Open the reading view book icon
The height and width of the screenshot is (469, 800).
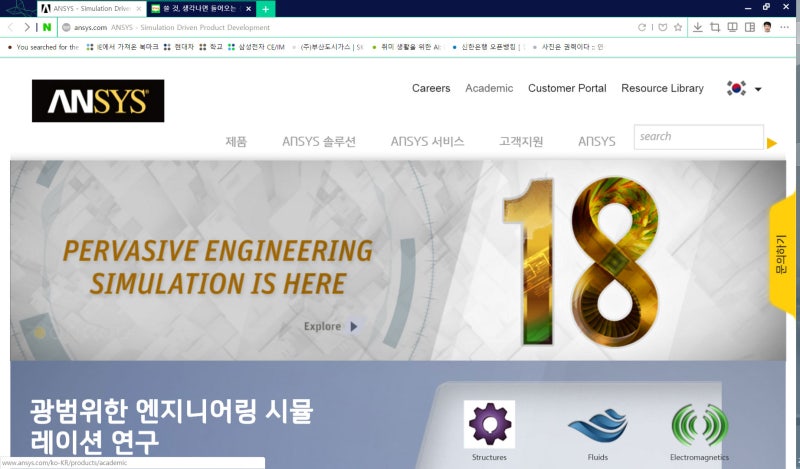(732, 28)
